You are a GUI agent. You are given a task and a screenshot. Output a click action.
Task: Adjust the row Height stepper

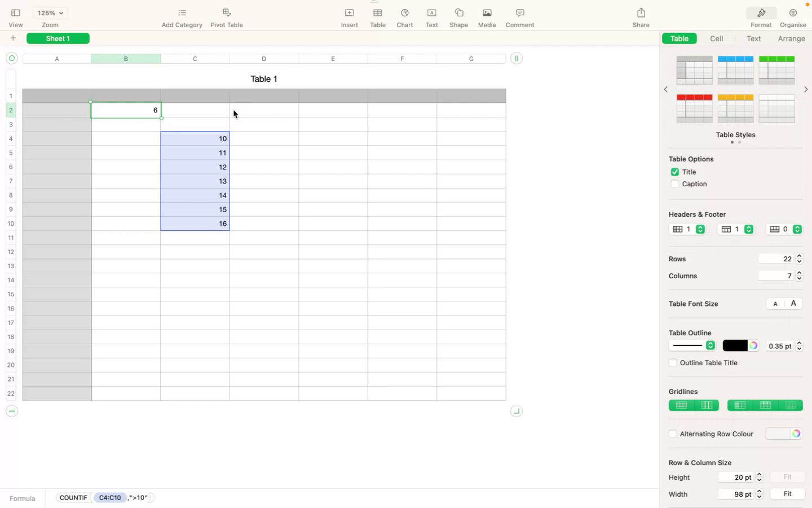point(760,478)
